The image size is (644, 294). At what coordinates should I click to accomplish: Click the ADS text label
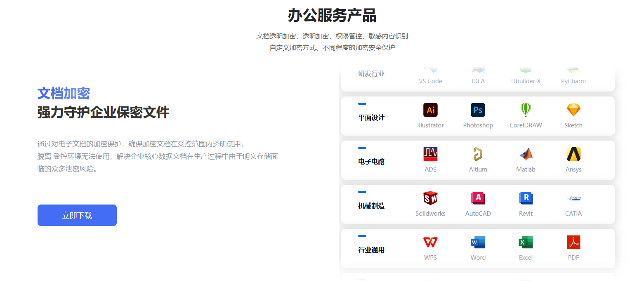point(430,169)
